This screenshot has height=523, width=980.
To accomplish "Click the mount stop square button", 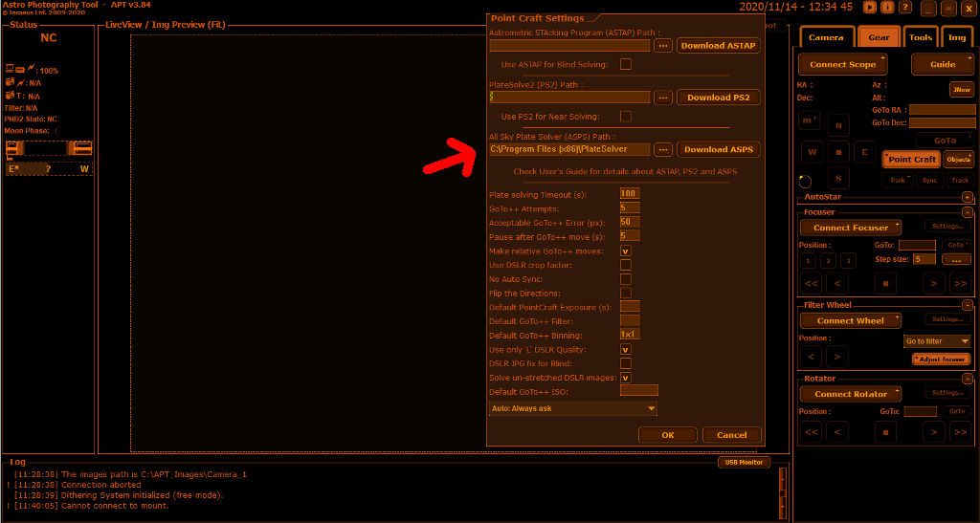I will pos(839,152).
